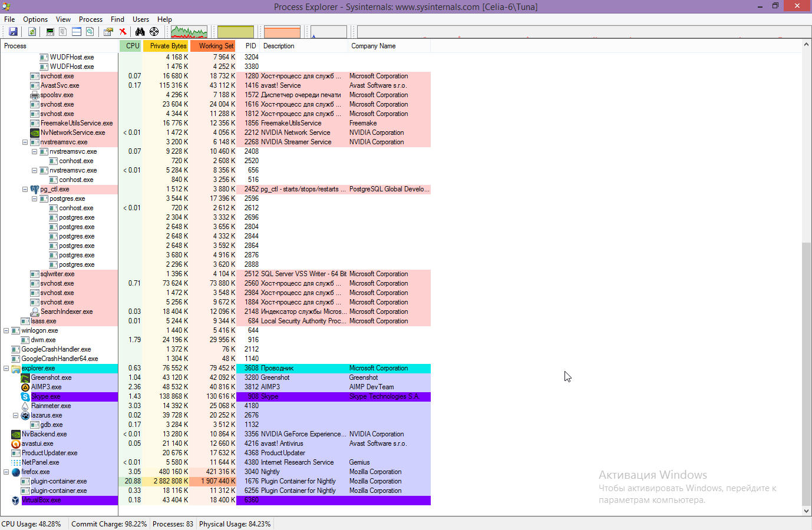Select the dwm.exe process row
Screen dimensions: 812x530
(216, 340)
